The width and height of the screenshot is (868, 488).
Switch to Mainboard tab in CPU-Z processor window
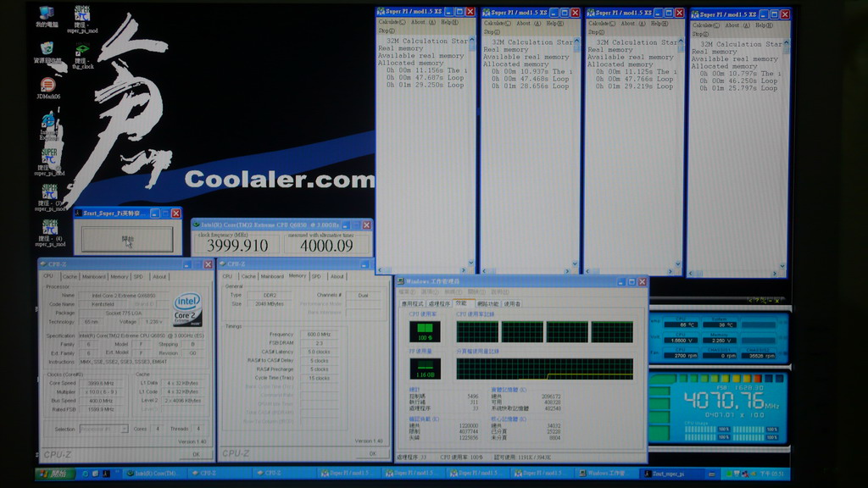(x=93, y=276)
